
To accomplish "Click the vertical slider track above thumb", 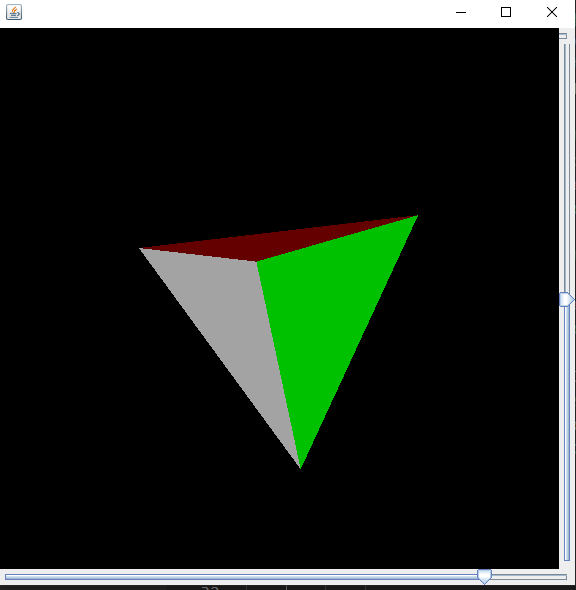I will pos(567,167).
